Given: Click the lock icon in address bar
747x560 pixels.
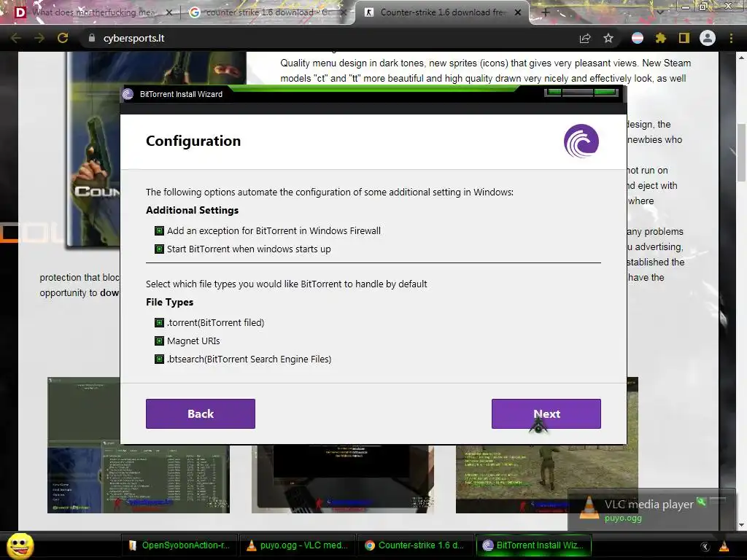Looking at the screenshot, I should [91, 38].
